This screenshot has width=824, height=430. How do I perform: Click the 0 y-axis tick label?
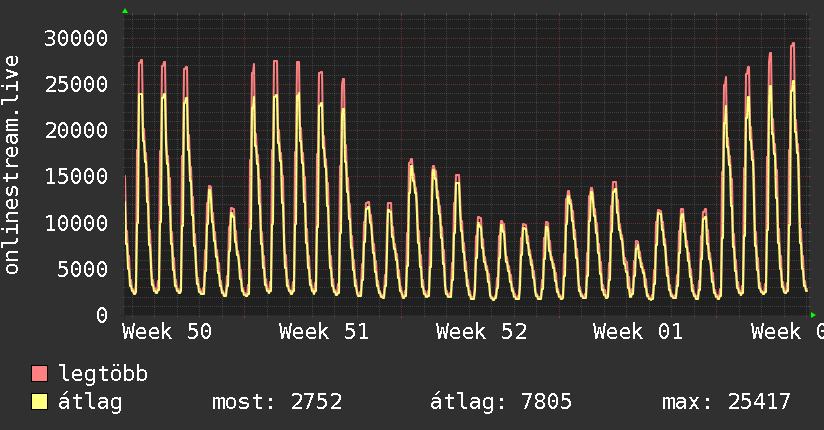102,315
